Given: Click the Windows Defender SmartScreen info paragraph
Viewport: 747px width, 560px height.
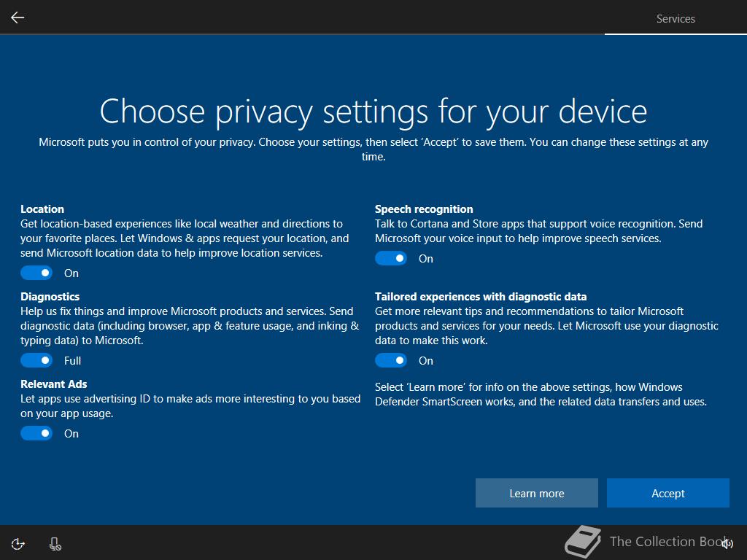Looking at the screenshot, I should click(541, 394).
